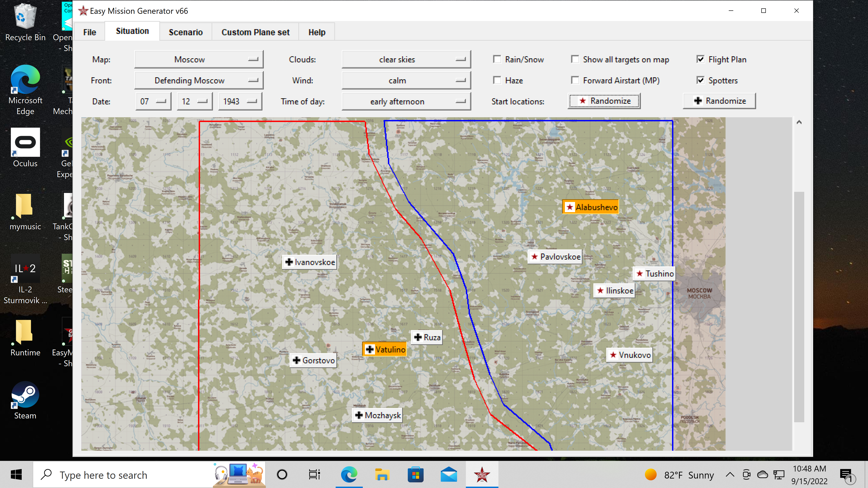This screenshot has height=488, width=868.
Task: Click the red star Randomize button
Action: (x=604, y=101)
